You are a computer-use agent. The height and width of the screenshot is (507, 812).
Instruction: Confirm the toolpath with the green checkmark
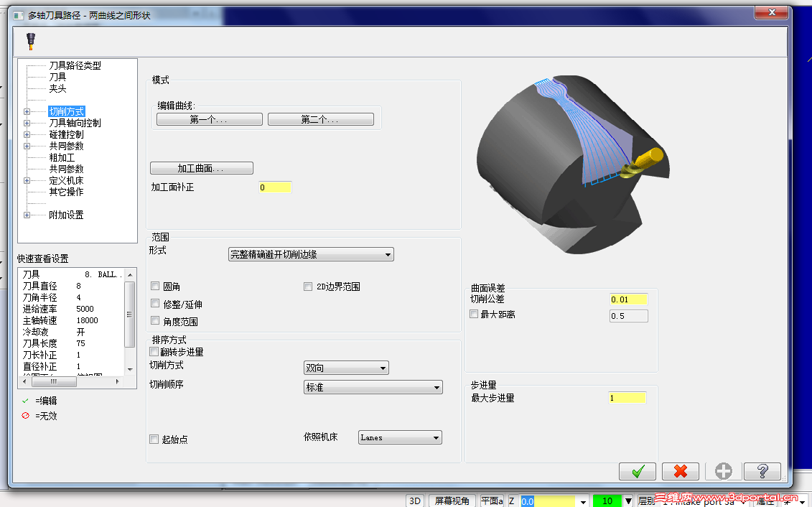636,471
